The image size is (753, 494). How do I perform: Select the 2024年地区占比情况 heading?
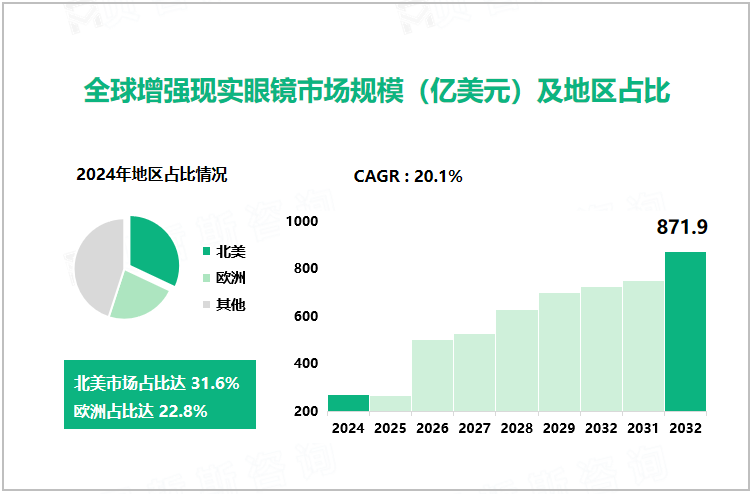pos(152,175)
